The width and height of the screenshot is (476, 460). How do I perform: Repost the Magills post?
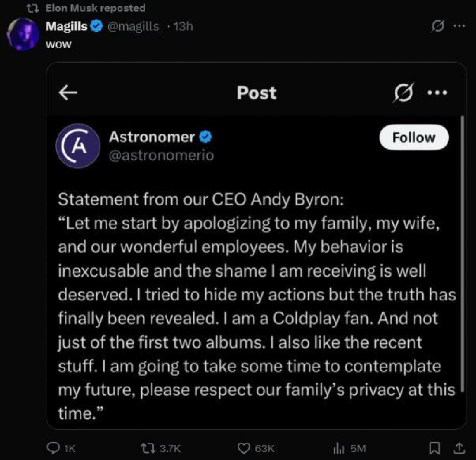click(x=148, y=448)
